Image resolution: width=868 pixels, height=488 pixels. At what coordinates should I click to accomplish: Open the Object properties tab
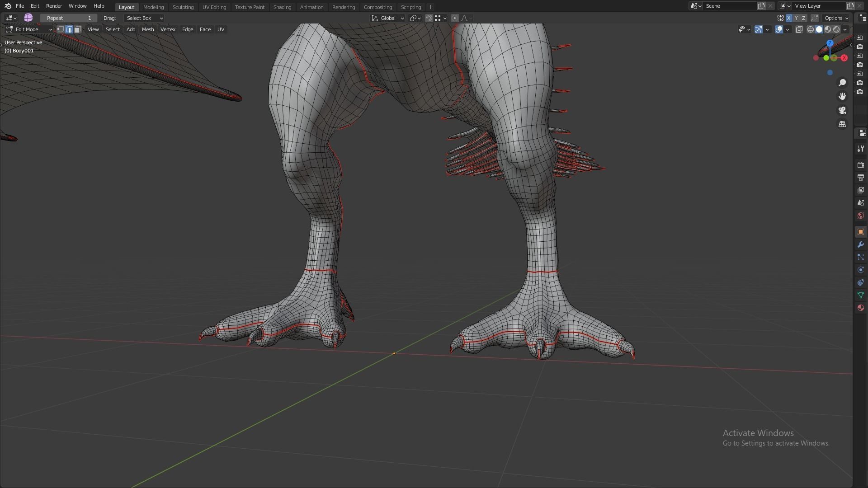point(860,232)
